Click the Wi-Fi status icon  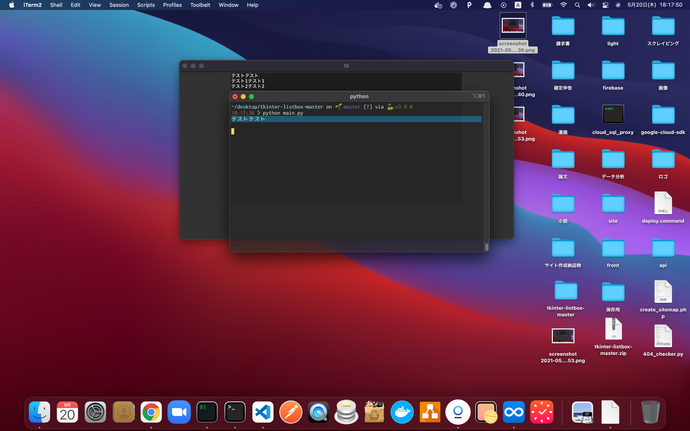pyautogui.click(x=563, y=5)
